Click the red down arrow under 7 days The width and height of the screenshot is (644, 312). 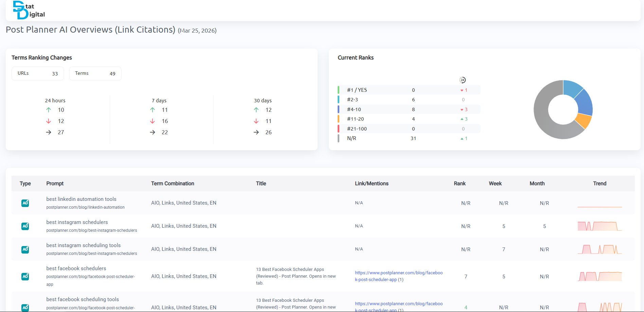click(153, 121)
